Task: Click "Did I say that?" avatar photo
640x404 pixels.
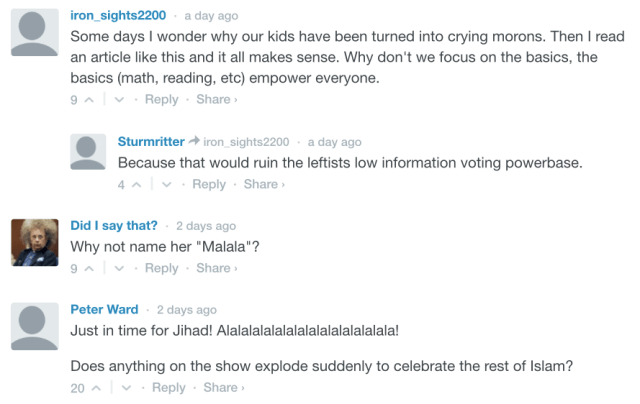Action: 35,243
